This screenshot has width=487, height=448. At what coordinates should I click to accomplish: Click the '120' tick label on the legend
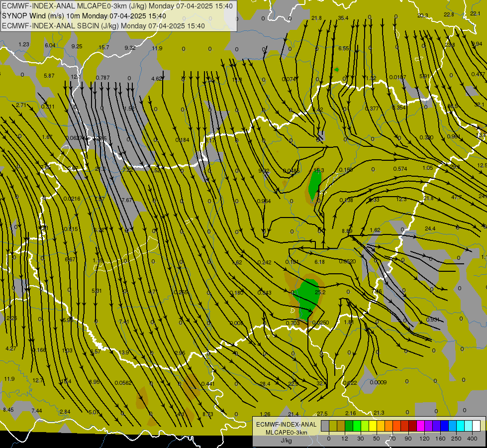tap(424, 439)
